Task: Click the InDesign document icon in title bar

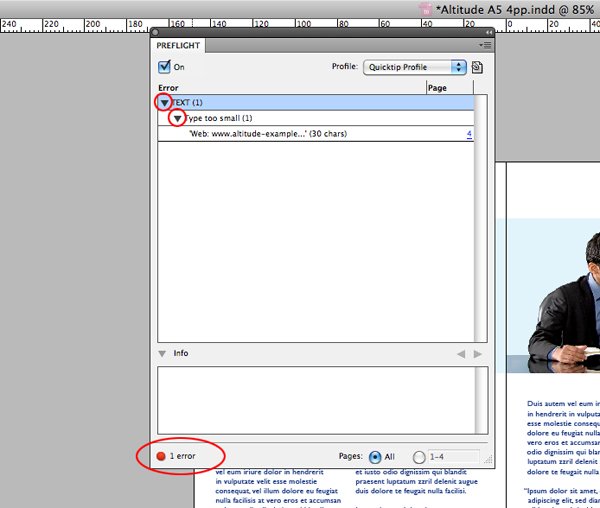Action: (425, 10)
